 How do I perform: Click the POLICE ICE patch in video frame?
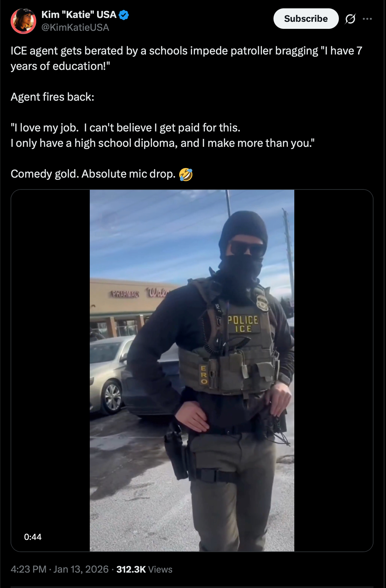[x=243, y=324]
